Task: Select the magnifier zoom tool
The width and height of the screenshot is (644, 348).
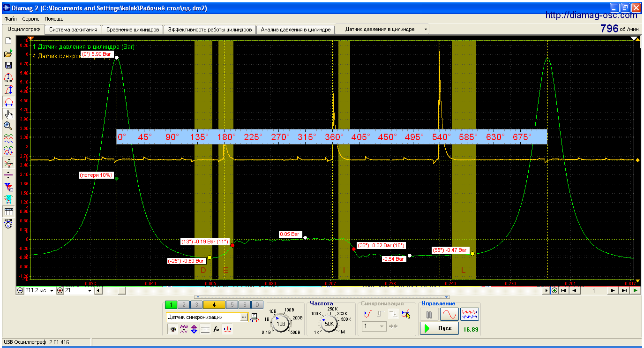Action: pyautogui.click(x=8, y=126)
